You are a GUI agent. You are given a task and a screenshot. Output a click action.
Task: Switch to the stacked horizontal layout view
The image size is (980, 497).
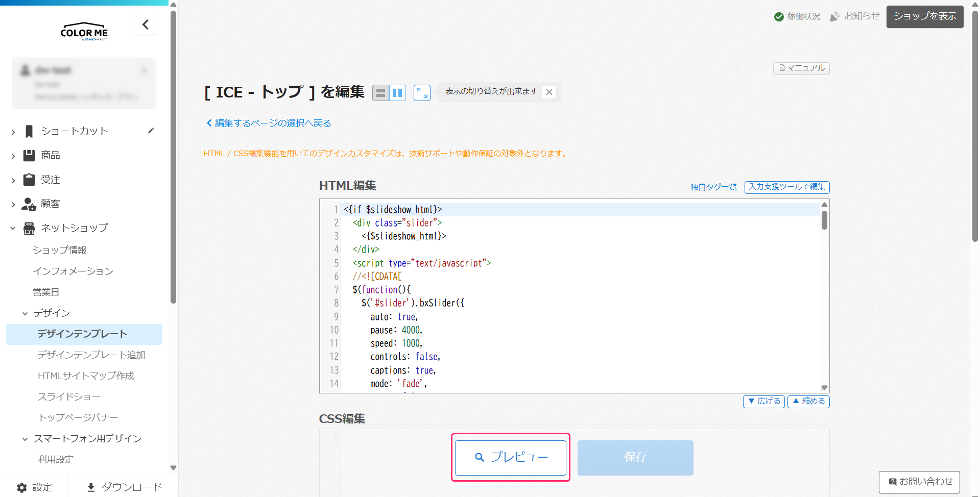coord(380,93)
